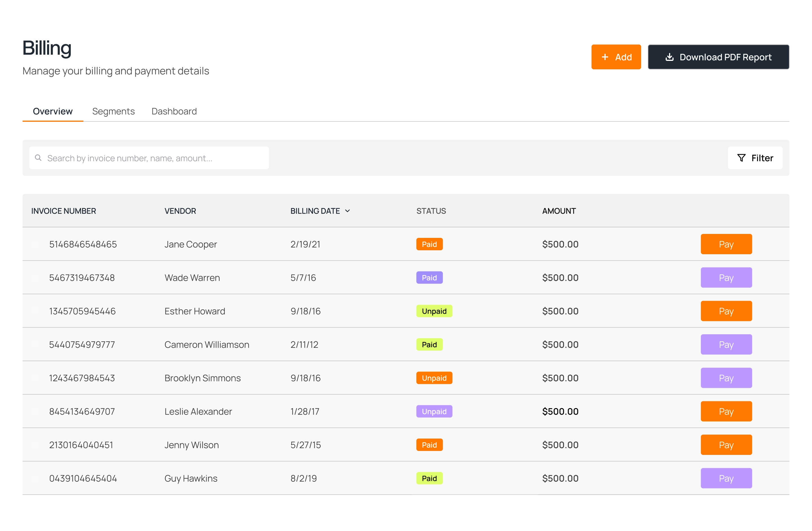Toggle the Paid status badge for Wade Warren
The image size is (812, 531).
tap(429, 278)
